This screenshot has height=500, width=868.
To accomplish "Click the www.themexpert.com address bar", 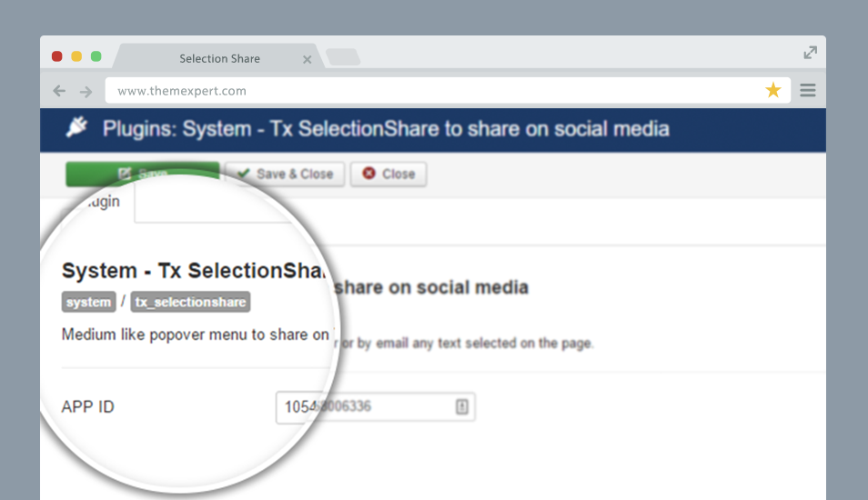I will click(448, 90).
